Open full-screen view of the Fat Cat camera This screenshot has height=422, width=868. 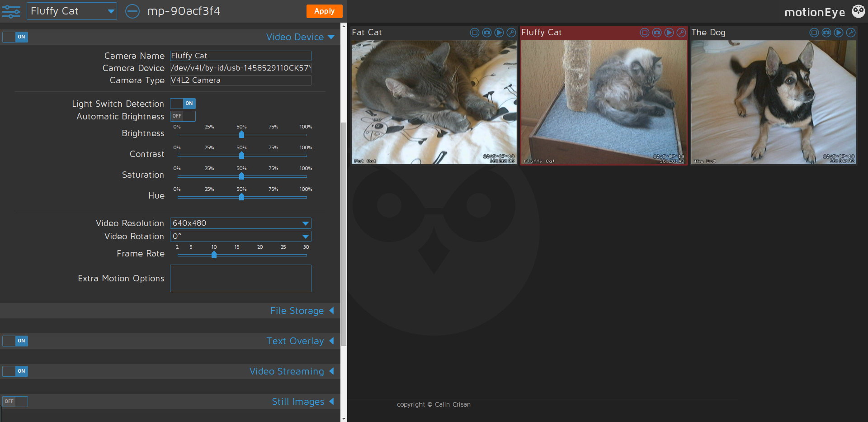(475, 32)
